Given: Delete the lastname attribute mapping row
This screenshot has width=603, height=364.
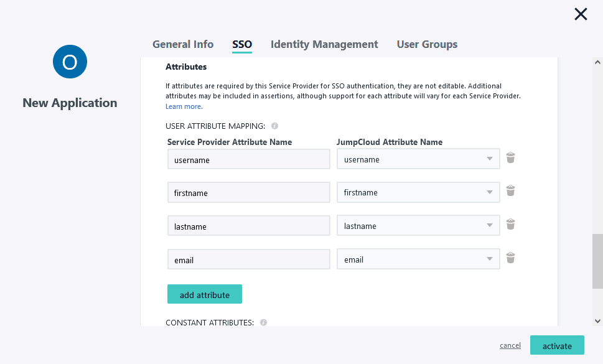Looking at the screenshot, I should coord(510,224).
